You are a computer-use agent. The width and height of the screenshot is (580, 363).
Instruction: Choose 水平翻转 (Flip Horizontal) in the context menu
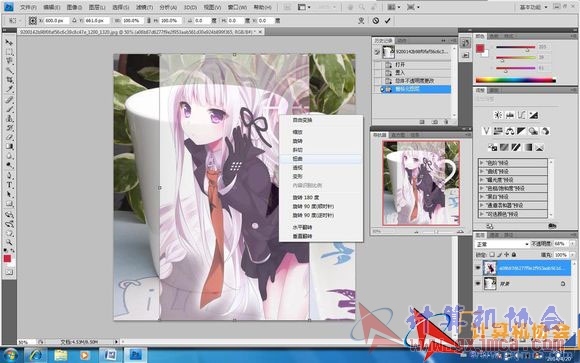click(x=302, y=227)
